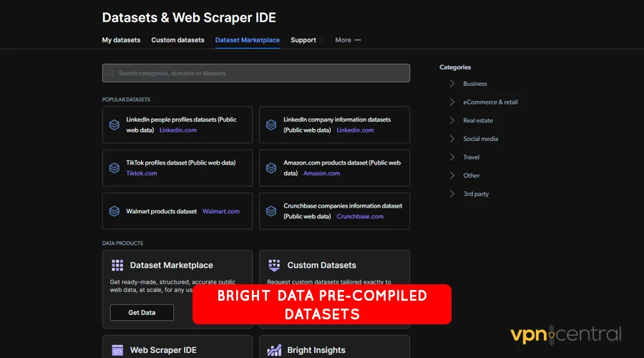Select the Social media category
The image size is (644, 358).
481,138
